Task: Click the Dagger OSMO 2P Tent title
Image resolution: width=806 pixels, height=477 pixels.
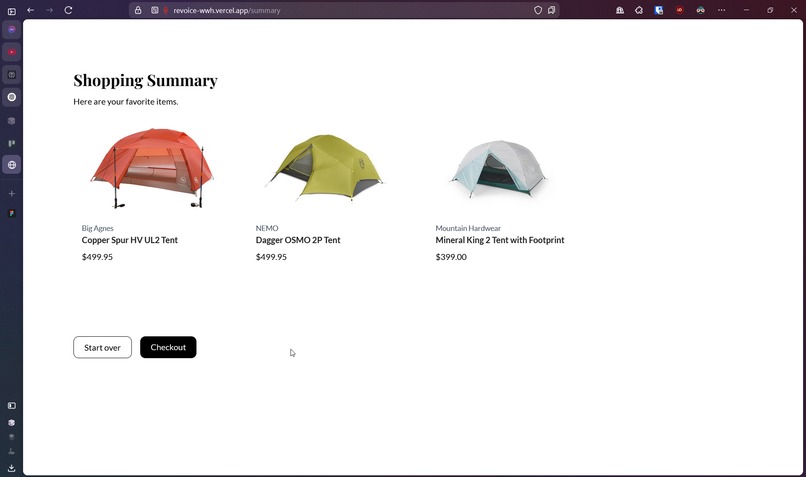Action: tap(298, 240)
